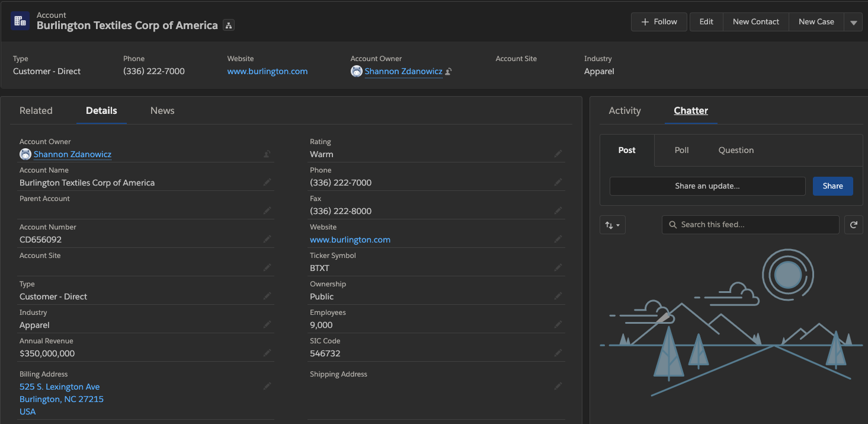Edit Industry field pencil icon
Image resolution: width=868 pixels, height=424 pixels.
[267, 324]
